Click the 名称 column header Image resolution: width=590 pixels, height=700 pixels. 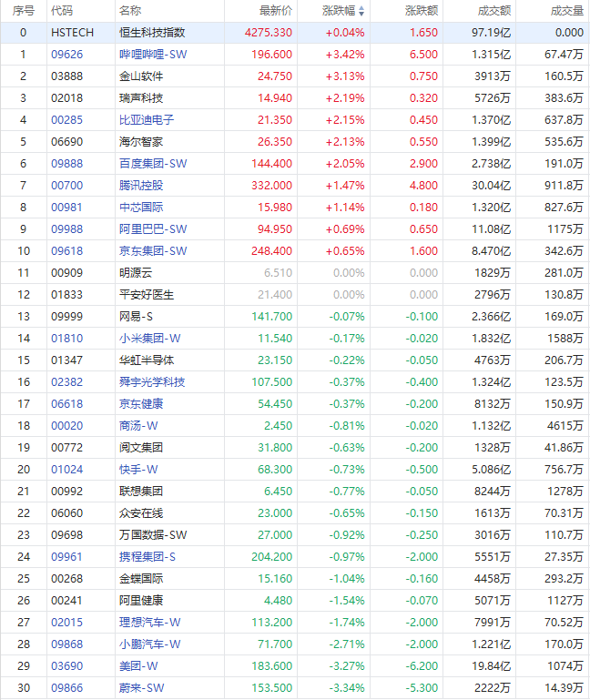click(130, 11)
